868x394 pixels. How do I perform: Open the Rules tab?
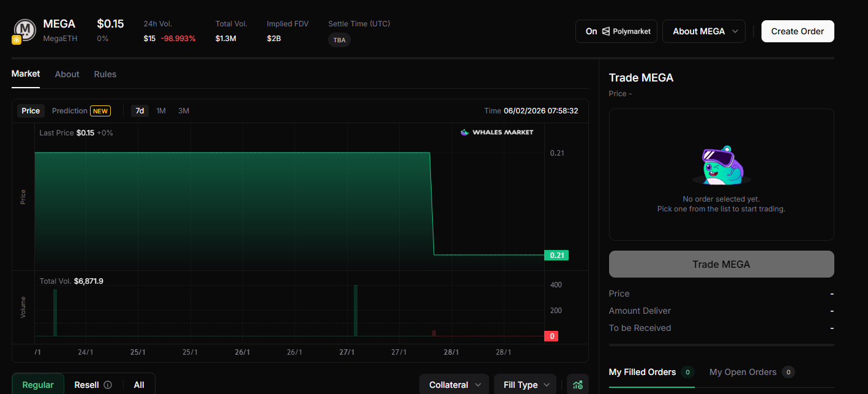[105, 74]
